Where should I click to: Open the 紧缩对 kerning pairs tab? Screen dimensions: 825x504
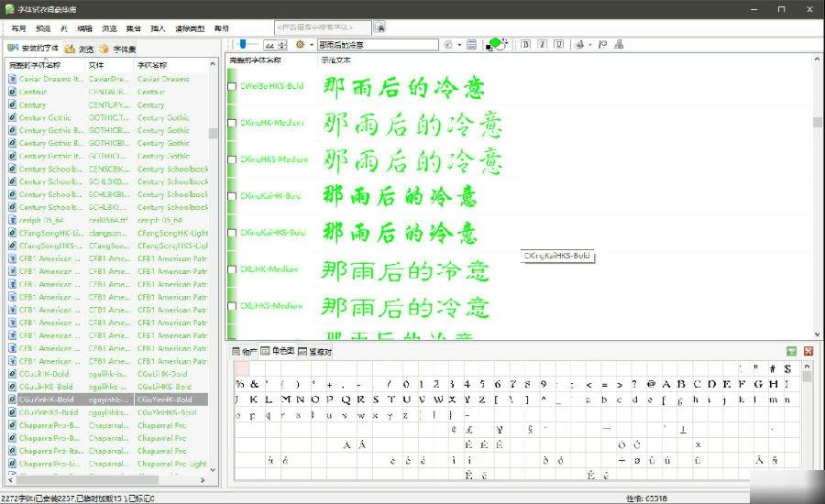(x=314, y=352)
